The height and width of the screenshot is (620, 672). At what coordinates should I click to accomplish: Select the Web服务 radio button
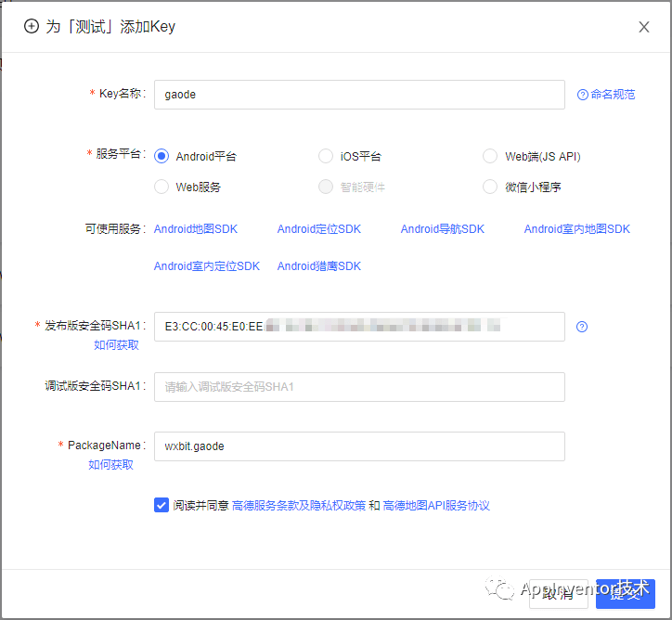pos(162,187)
